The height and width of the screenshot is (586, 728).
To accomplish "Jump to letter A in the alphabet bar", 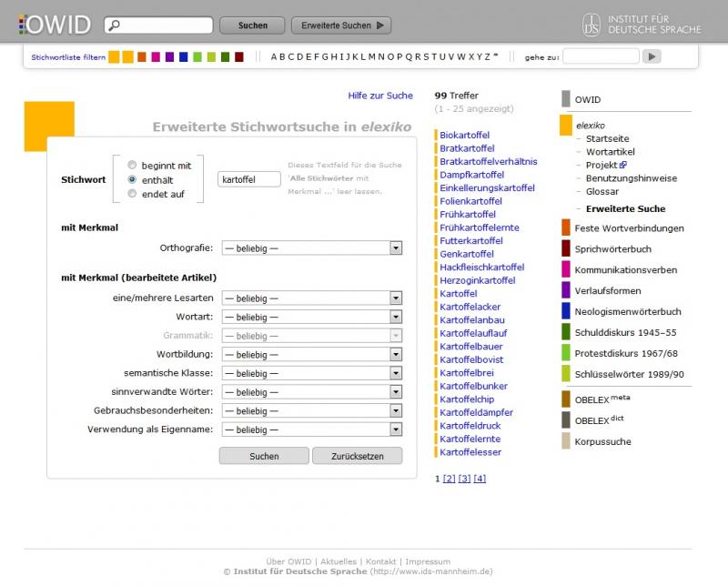I will (x=274, y=57).
